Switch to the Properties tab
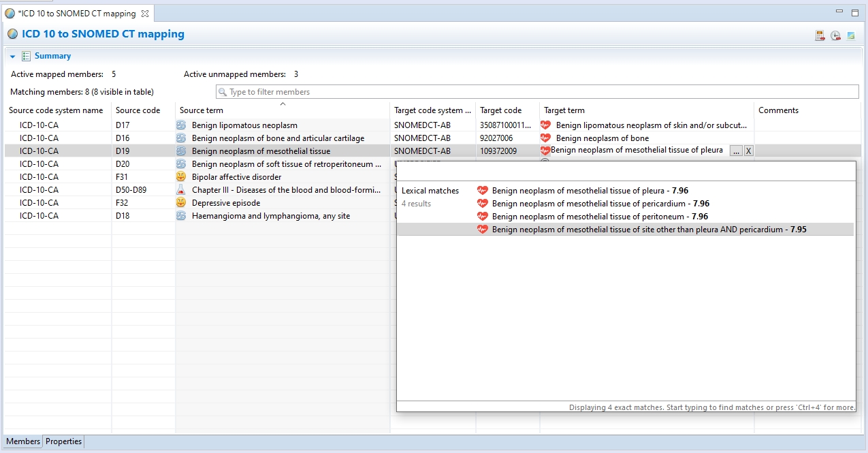The height and width of the screenshot is (453, 868). pos(64,441)
